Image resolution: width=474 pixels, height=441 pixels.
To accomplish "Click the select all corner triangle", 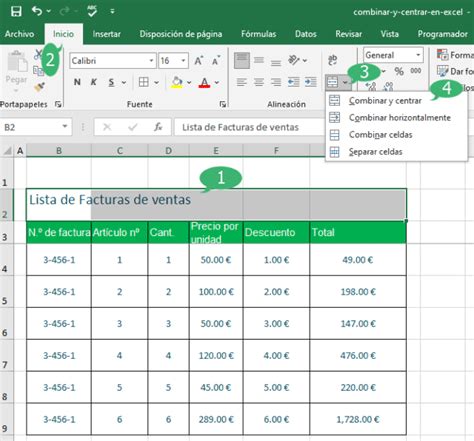I will (7, 151).
